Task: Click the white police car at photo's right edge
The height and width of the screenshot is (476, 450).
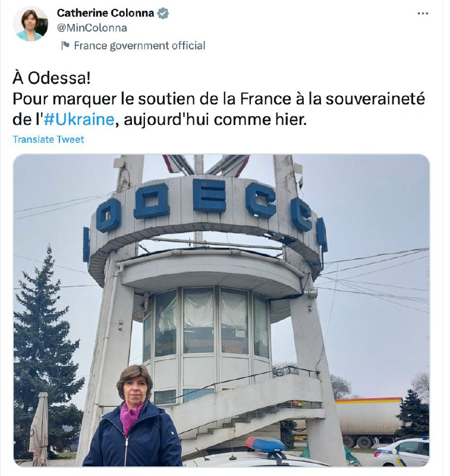Action: (x=402, y=452)
